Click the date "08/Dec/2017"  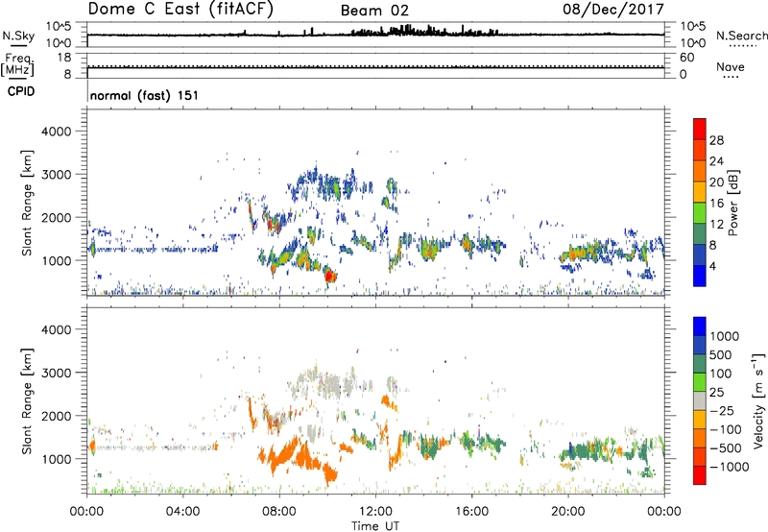pos(613,9)
